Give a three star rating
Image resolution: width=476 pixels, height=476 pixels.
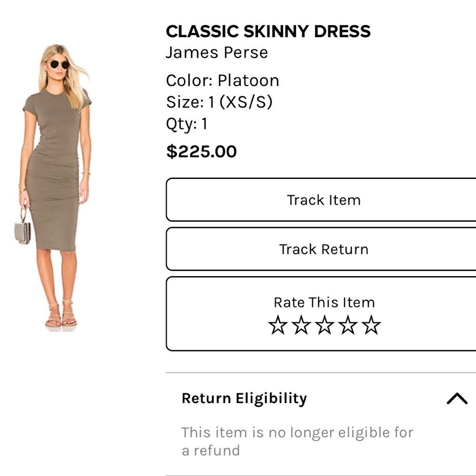(324, 326)
